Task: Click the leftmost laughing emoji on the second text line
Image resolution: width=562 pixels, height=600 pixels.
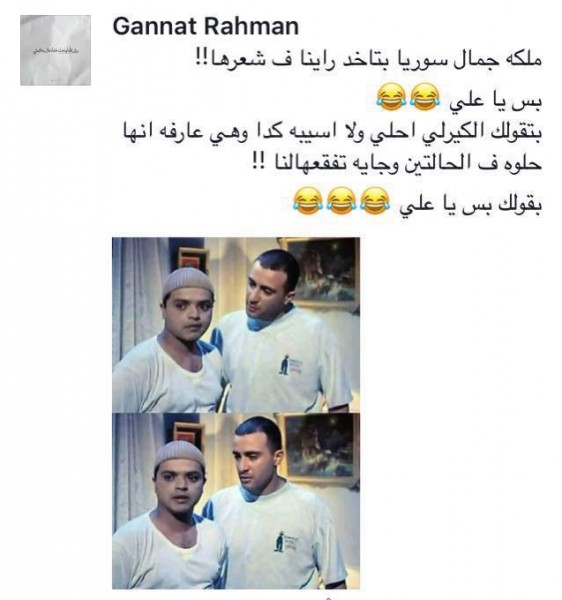Action: pyautogui.click(x=391, y=97)
